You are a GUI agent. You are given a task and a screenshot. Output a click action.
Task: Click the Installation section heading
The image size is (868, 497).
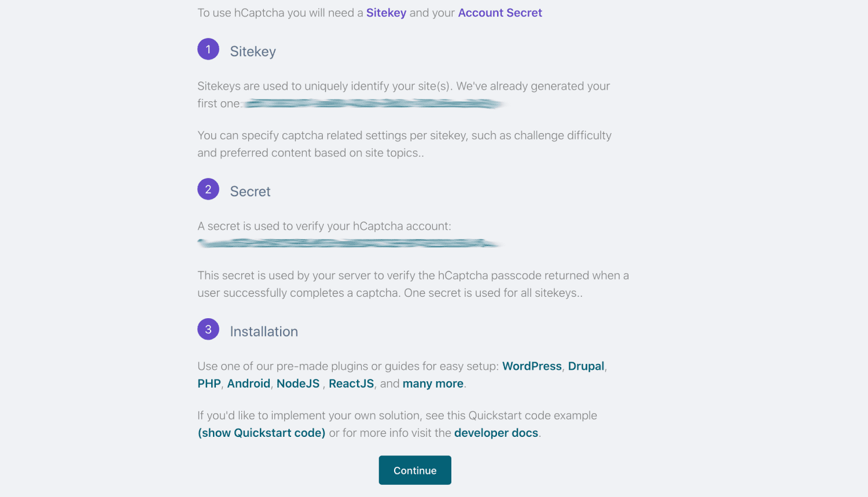pos(264,332)
